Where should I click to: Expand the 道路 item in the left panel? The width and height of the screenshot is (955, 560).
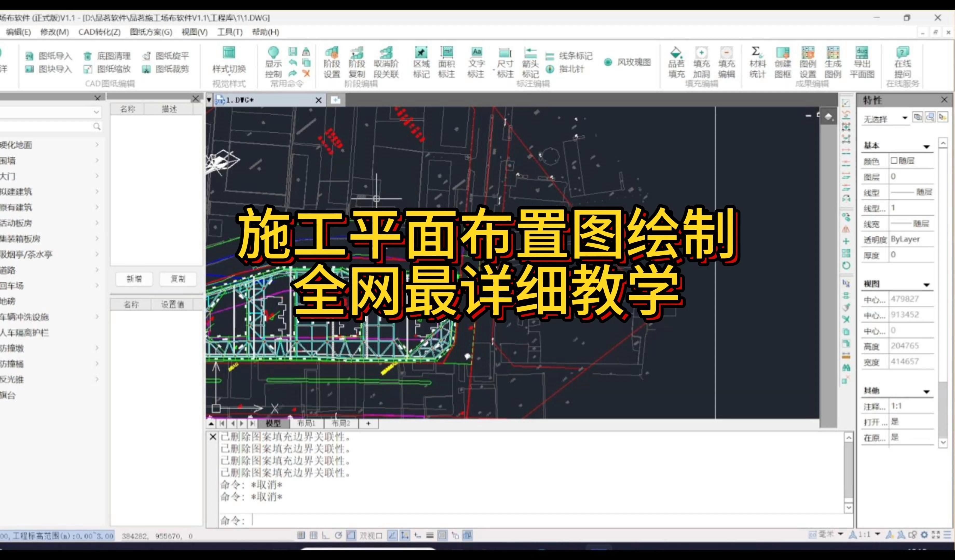click(97, 270)
